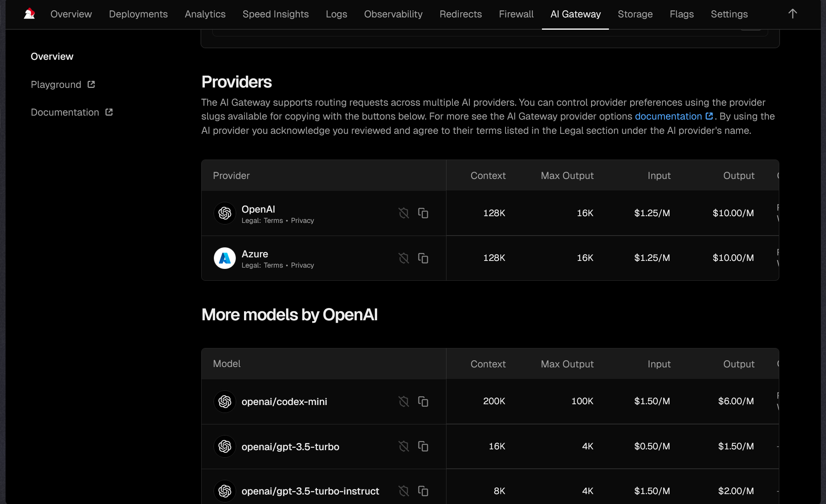Click the shield-off icon in OpenAI row
Screen dimensions: 826x504
tap(404, 213)
